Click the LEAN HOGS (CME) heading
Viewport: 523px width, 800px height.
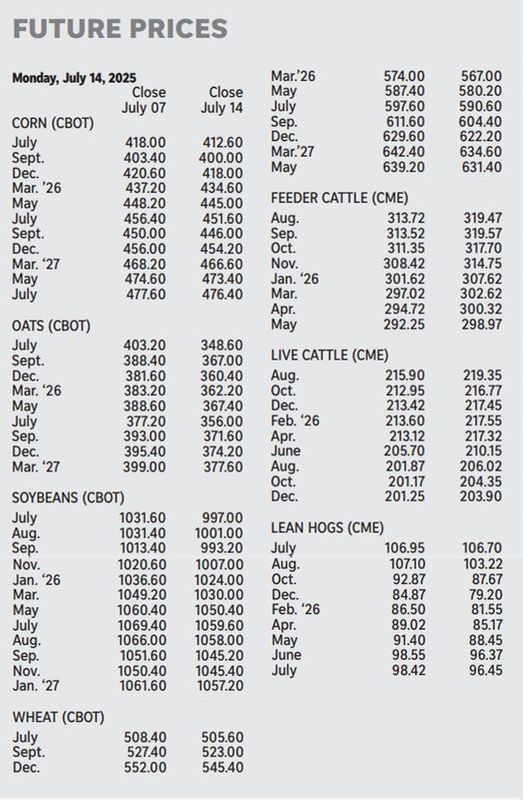327,528
